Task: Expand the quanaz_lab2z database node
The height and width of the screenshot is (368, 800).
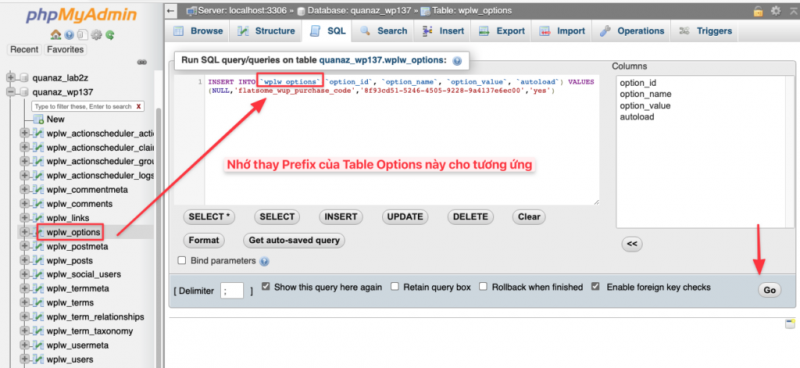Action: click(x=10, y=78)
